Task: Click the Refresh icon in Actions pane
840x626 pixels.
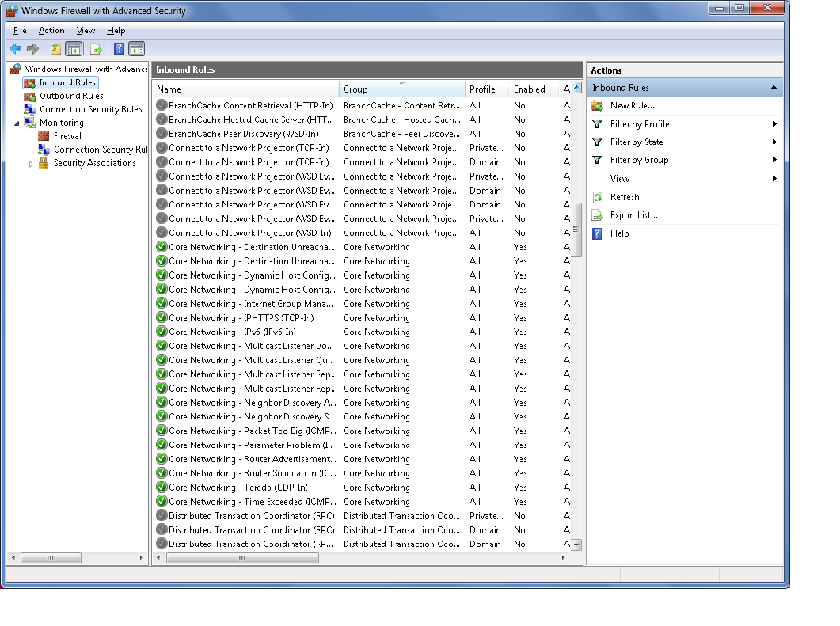Action: pos(597,198)
